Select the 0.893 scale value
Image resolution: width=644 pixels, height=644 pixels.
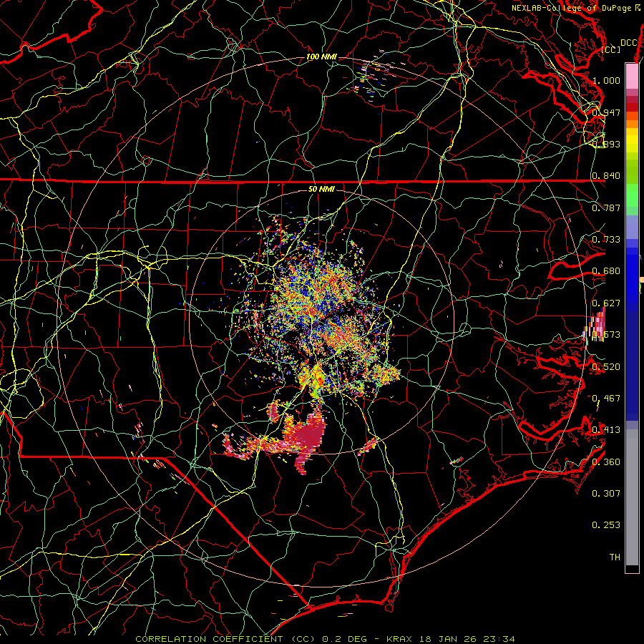coord(606,144)
